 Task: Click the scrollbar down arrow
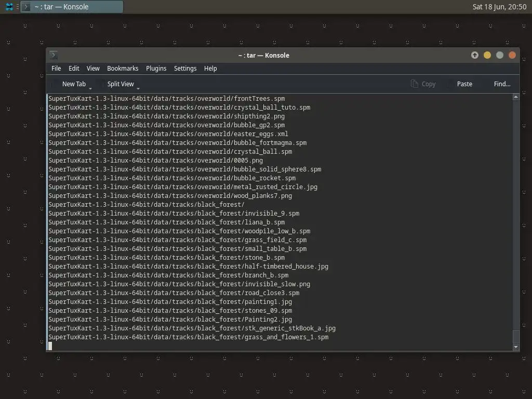click(x=516, y=347)
